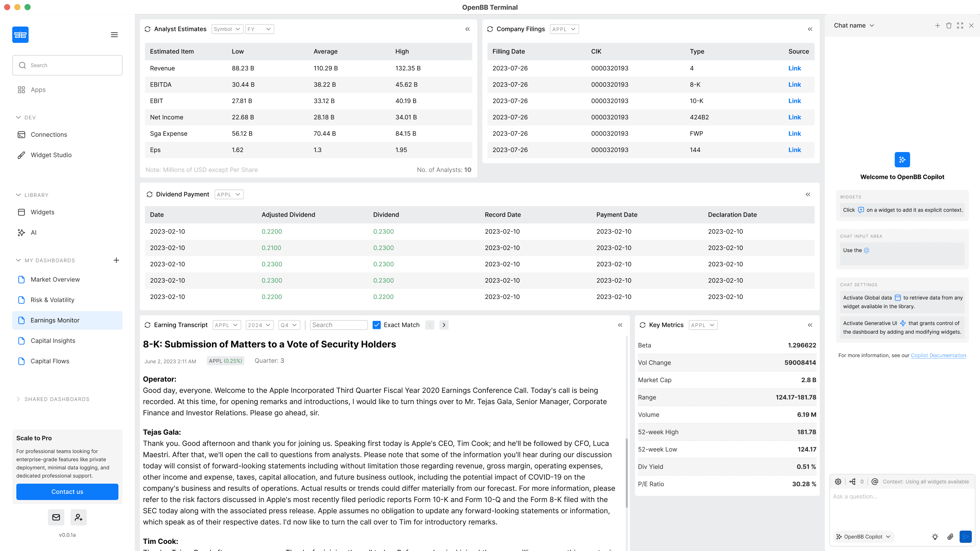Click the hamburger menu icon in sidebar

click(114, 35)
